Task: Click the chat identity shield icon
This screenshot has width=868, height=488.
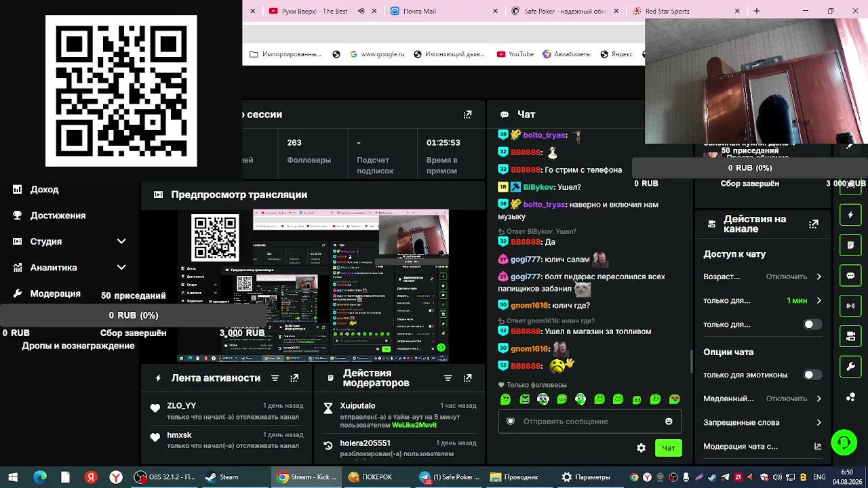Action: coord(511,422)
